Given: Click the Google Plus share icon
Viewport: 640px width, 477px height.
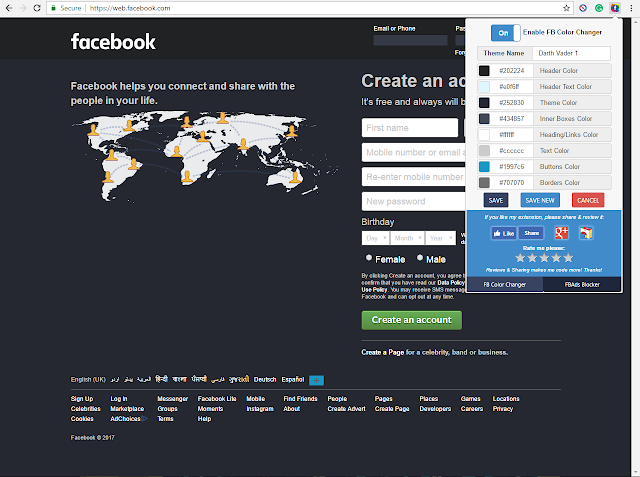Looking at the screenshot, I should click(561, 233).
